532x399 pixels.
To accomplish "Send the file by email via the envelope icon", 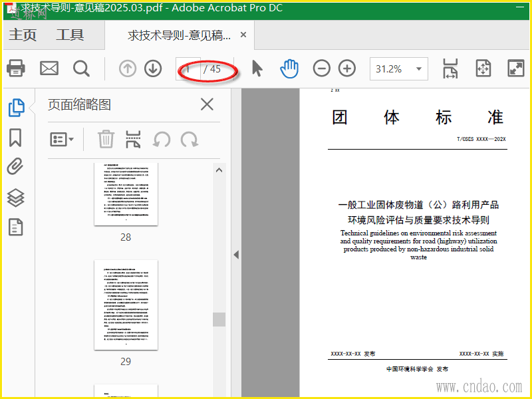I will (49, 68).
